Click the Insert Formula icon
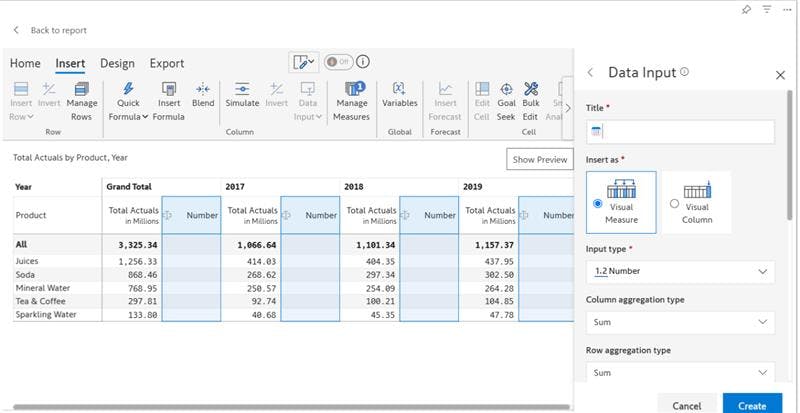The width and height of the screenshot is (800, 413). click(168, 90)
